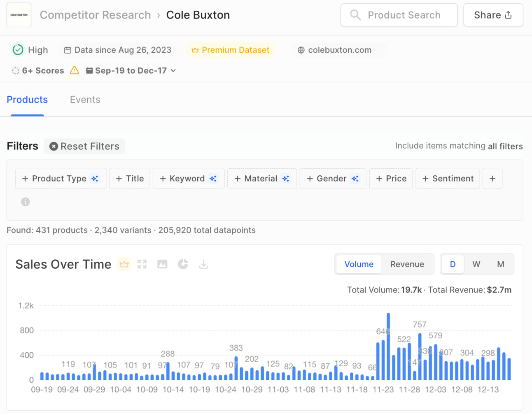Add a Sentiment filter
Viewport: 532px width, 414px height.
click(x=448, y=179)
